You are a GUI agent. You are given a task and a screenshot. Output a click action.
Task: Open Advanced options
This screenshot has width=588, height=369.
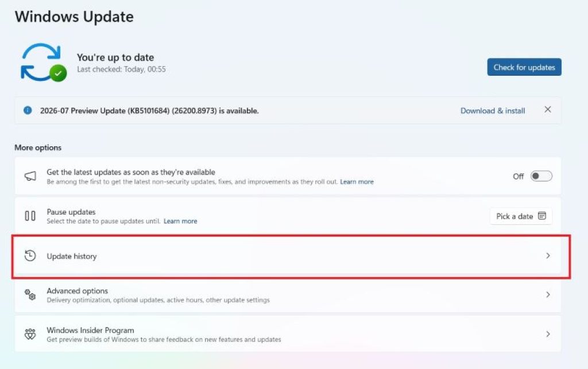[x=288, y=295]
